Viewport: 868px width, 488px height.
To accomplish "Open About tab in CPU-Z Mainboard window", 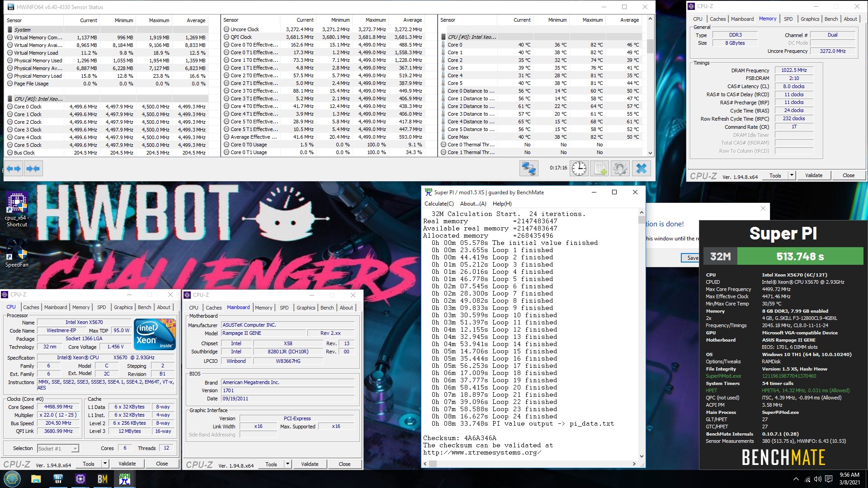I will [346, 308].
